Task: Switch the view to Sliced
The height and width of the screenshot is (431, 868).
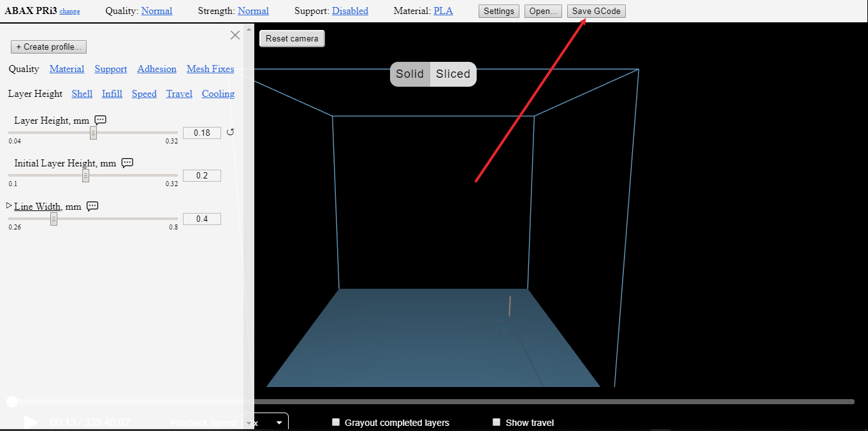Action: (x=453, y=74)
